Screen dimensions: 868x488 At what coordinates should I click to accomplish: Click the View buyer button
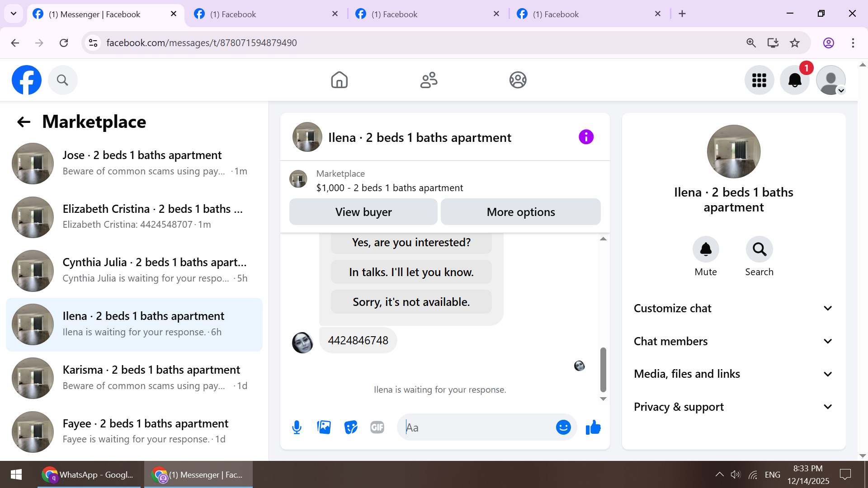click(x=363, y=212)
